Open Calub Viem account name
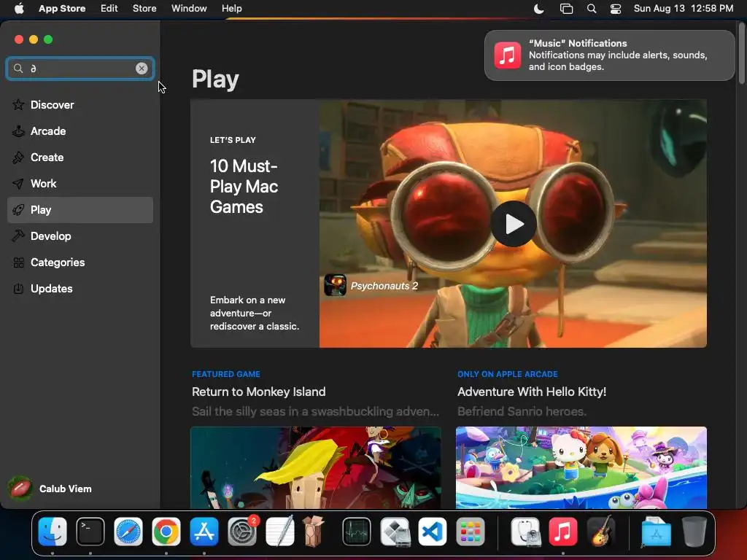The width and height of the screenshot is (747, 560). click(x=65, y=489)
